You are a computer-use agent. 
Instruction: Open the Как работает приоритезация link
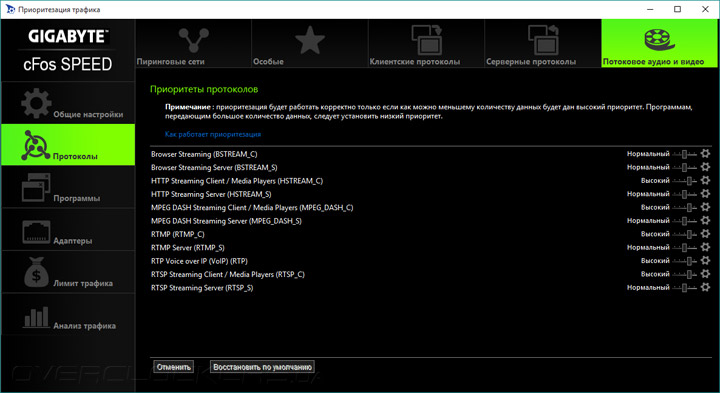tap(213, 135)
